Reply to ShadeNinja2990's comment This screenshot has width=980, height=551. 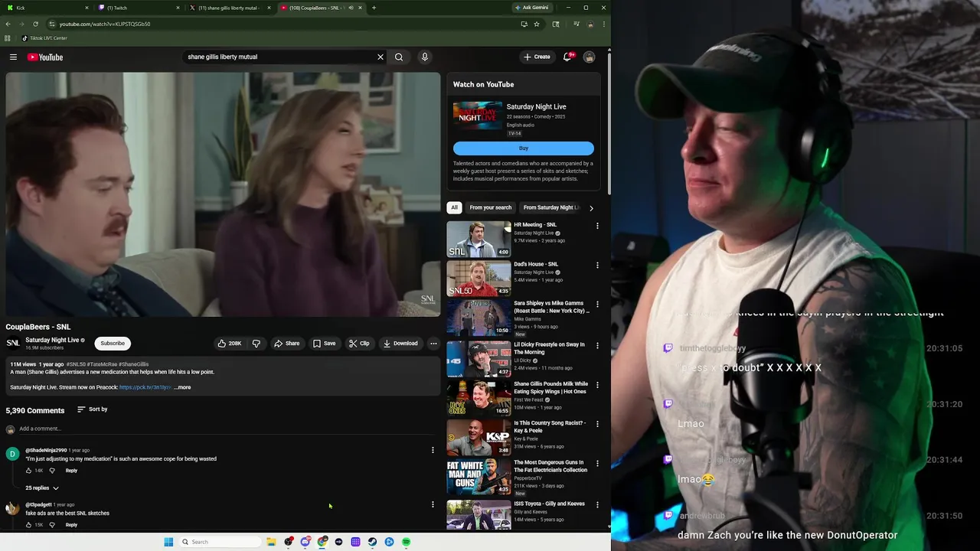pyautogui.click(x=71, y=471)
